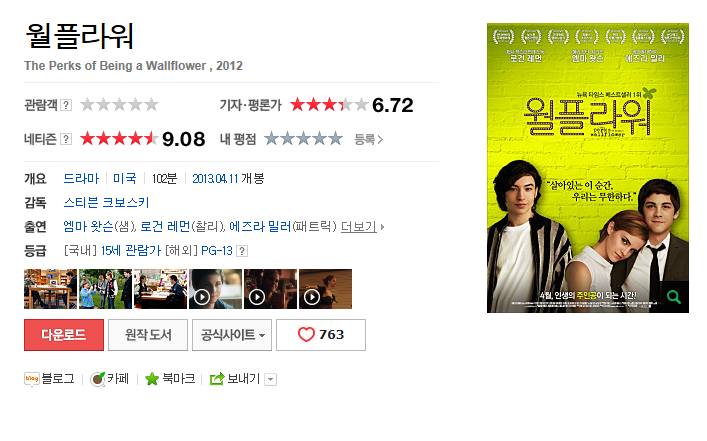Open the 네티즌 rating help question mark
This screenshot has width=707, height=441.
(x=66, y=139)
